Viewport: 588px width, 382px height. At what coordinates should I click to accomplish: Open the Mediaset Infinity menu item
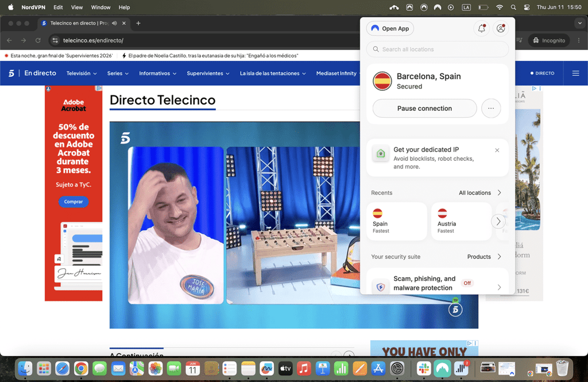[x=336, y=74]
